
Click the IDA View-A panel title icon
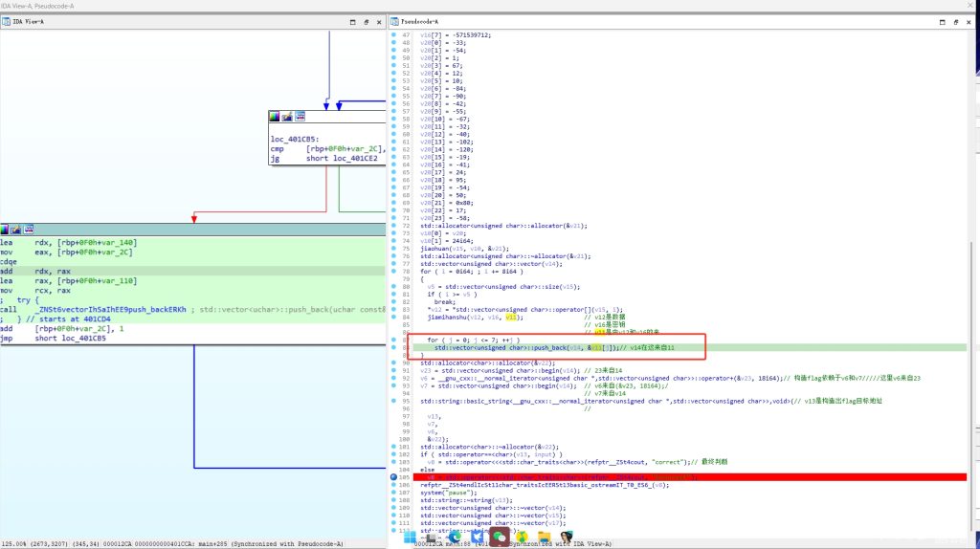[6, 22]
